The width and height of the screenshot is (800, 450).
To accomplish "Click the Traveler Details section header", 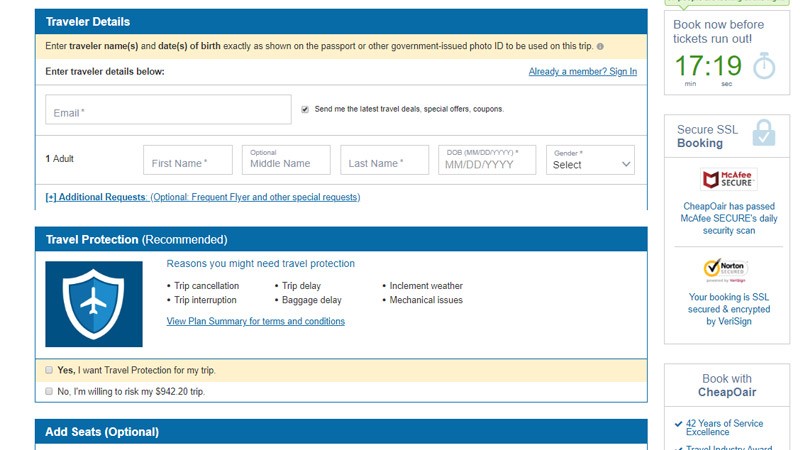I will (x=88, y=21).
